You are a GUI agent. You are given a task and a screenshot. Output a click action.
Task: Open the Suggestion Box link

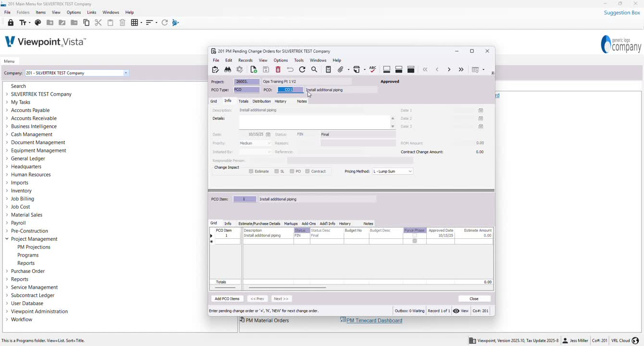coord(622,12)
